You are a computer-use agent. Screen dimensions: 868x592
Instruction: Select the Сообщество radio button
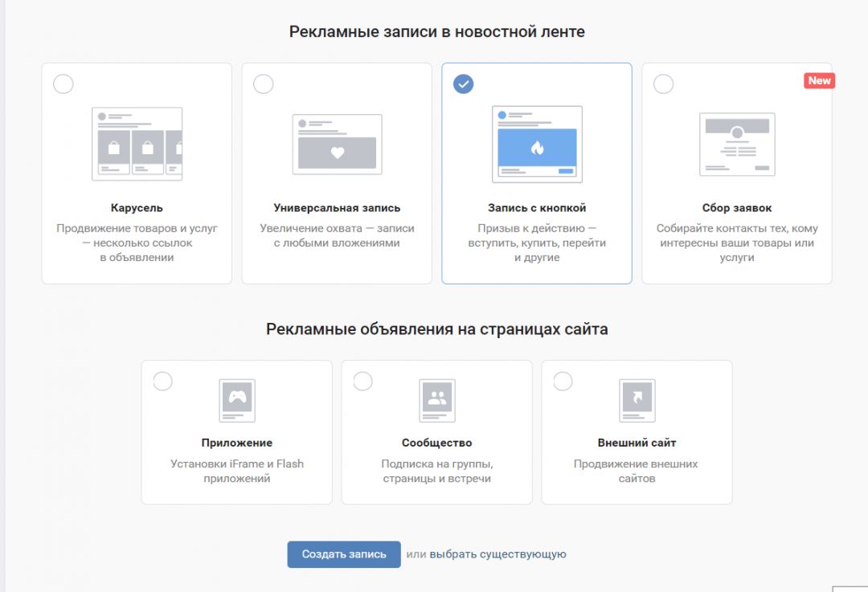coord(362,380)
